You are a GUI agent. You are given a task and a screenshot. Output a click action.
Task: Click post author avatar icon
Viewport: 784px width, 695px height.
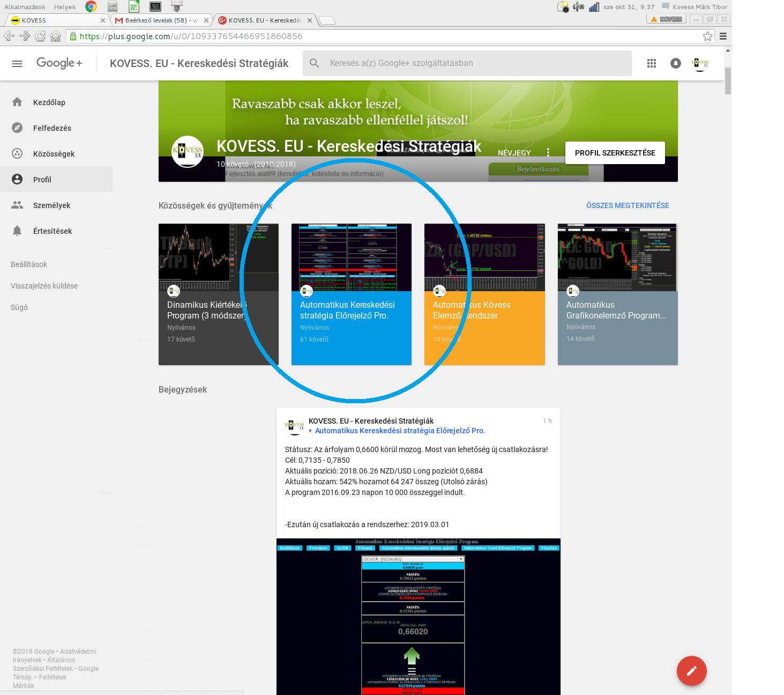[x=294, y=426]
